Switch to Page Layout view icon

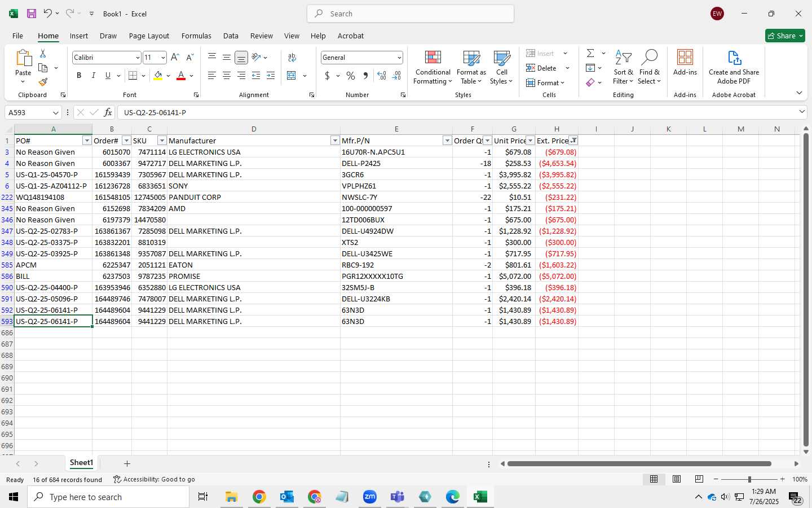pos(677,479)
